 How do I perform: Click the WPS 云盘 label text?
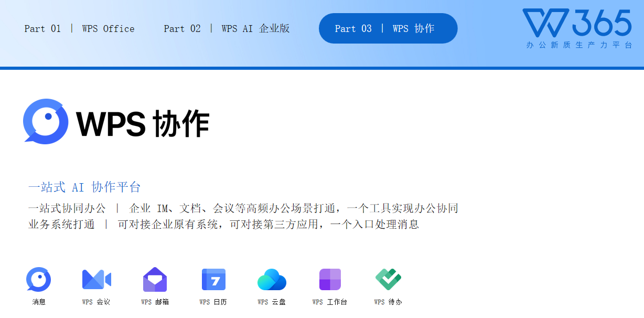coord(272,302)
